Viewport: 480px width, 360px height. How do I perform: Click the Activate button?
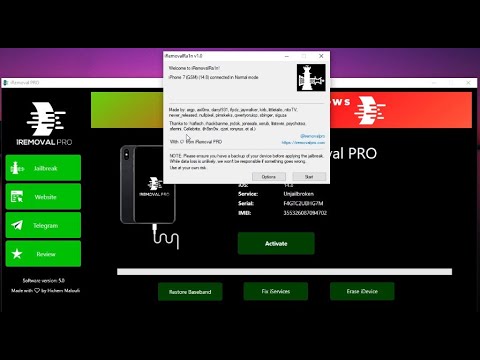[276, 244]
